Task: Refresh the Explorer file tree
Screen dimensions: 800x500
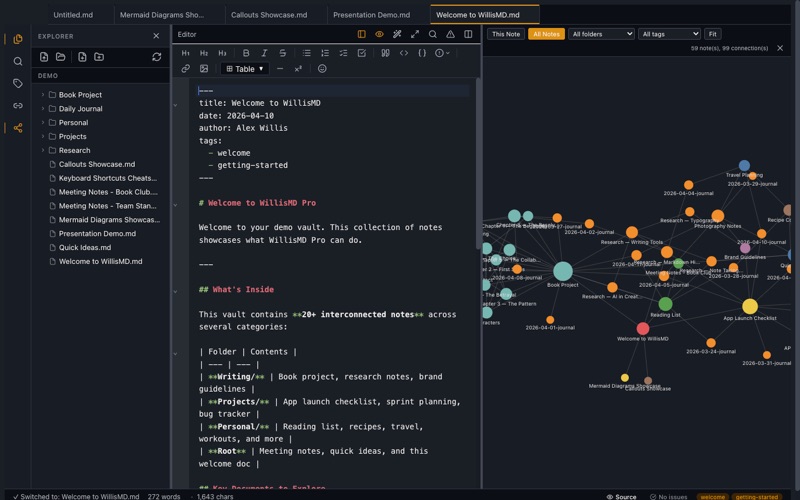Action: 157,57
